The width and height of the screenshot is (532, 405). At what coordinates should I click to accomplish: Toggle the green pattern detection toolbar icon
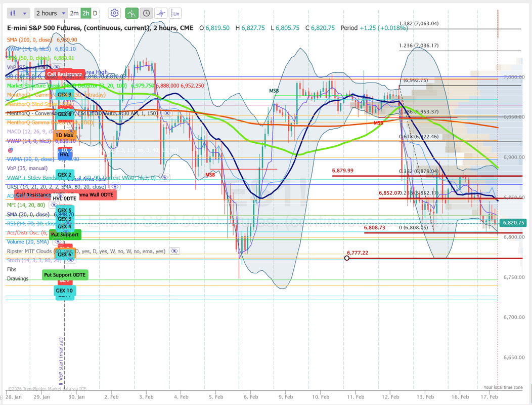click(x=131, y=13)
